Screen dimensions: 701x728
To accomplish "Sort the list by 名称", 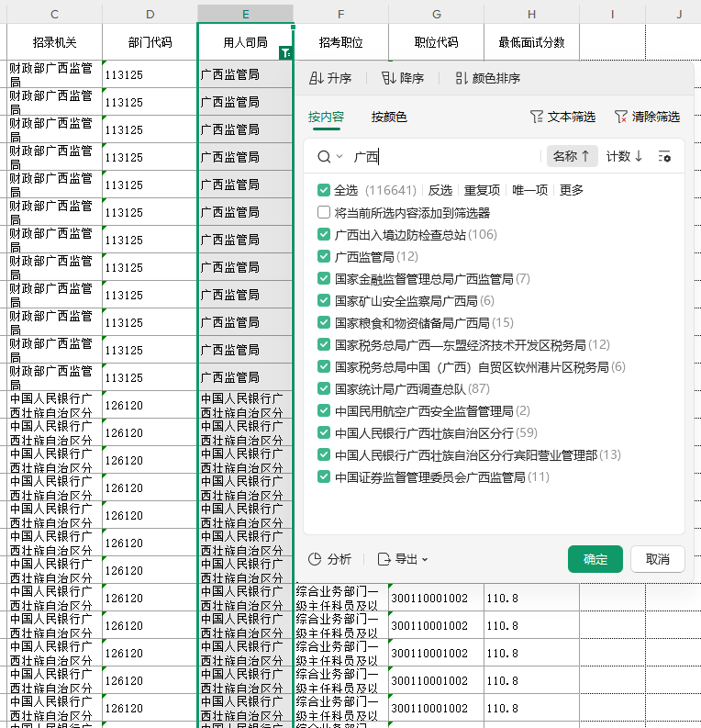I will click(572, 156).
